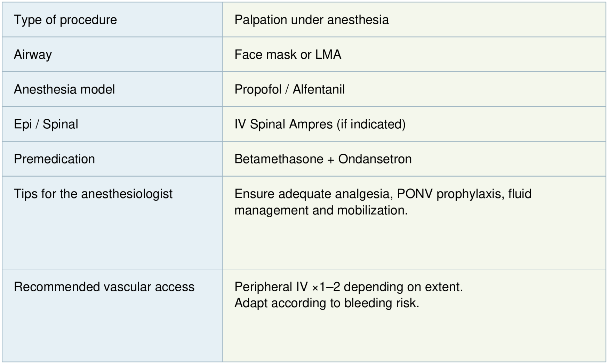The width and height of the screenshot is (608, 364).
Task: Click the 'Epi / Spinal' label
Action: (x=46, y=124)
